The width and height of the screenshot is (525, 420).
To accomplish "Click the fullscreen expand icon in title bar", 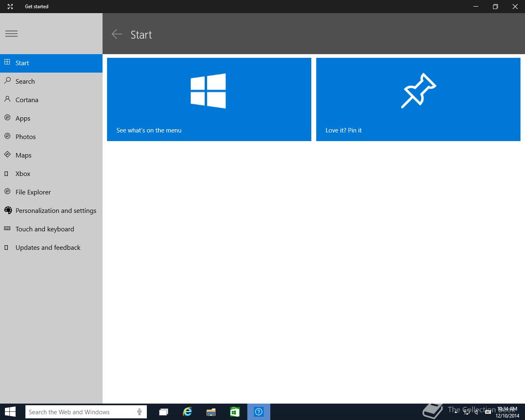I will [10, 7].
